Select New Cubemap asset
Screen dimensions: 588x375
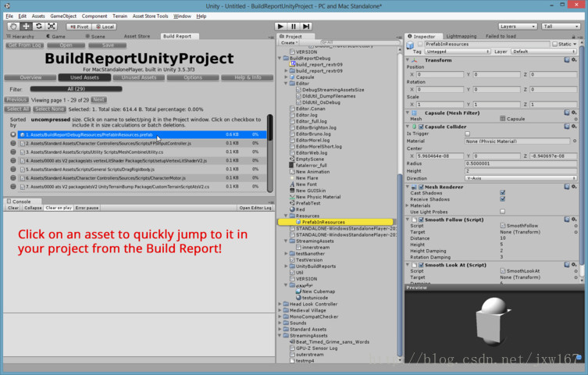click(319, 291)
